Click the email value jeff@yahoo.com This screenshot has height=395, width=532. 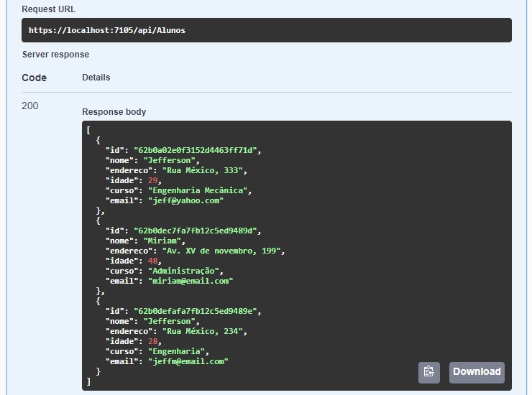pyautogui.click(x=185, y=201)
